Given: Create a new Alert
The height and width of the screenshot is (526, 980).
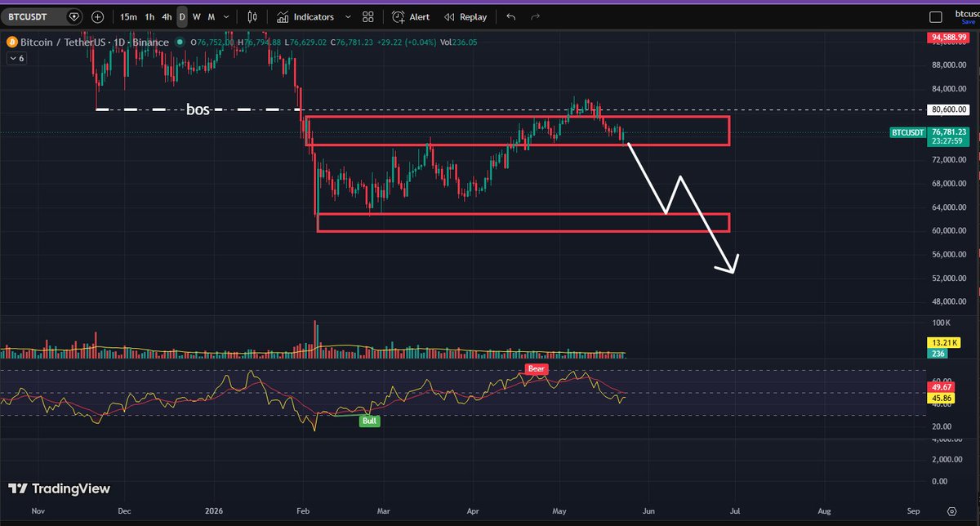Looking at the screenshot, I should pyautogui.click(x=411, y=16).
